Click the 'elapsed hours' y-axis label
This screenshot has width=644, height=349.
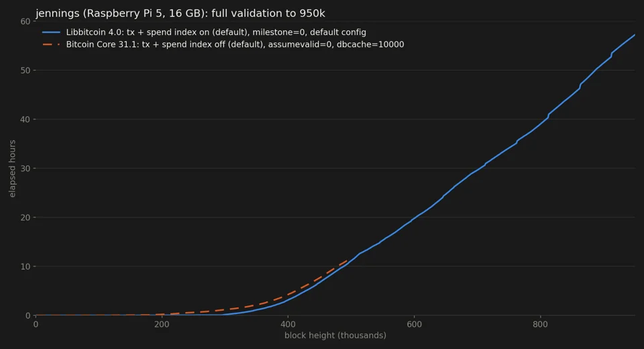coord(12,168)
